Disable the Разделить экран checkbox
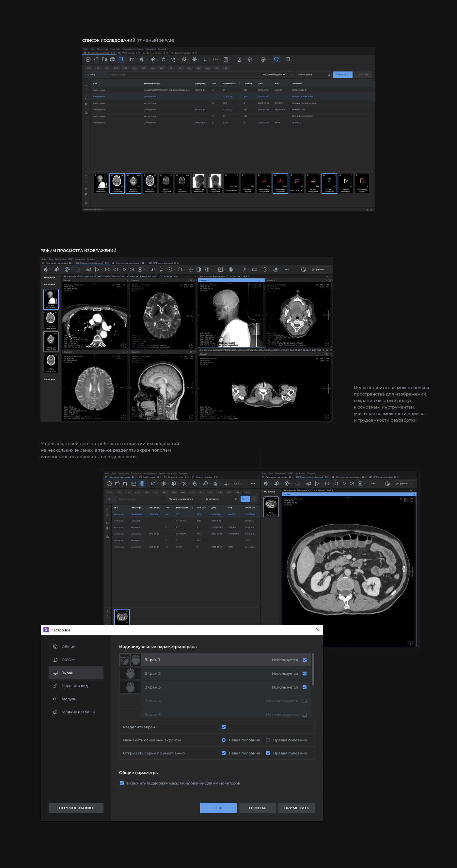The height and width of the screenshot is (868, 457). (x=224, y=727)
